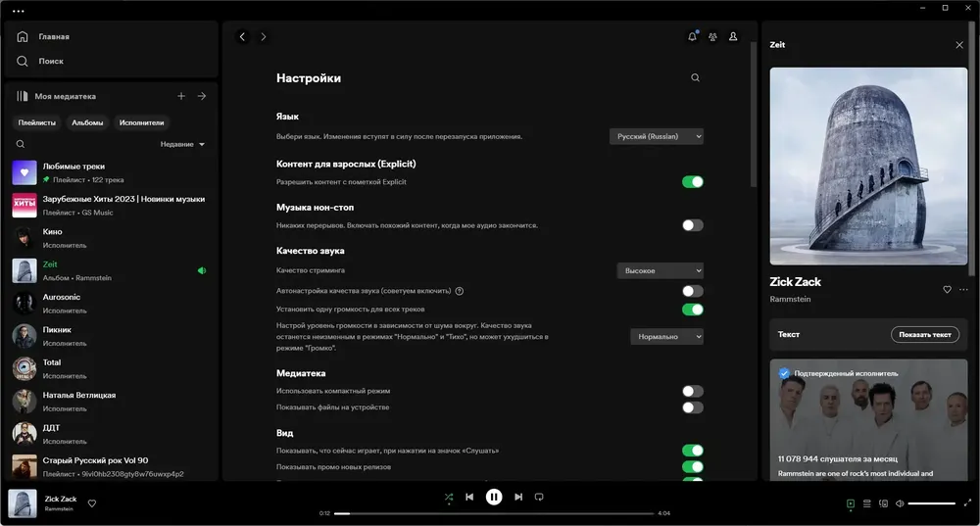Screen dimensions: 980x526
Task: Click bottom bar album thumbnail
Action: click(22, 503)
